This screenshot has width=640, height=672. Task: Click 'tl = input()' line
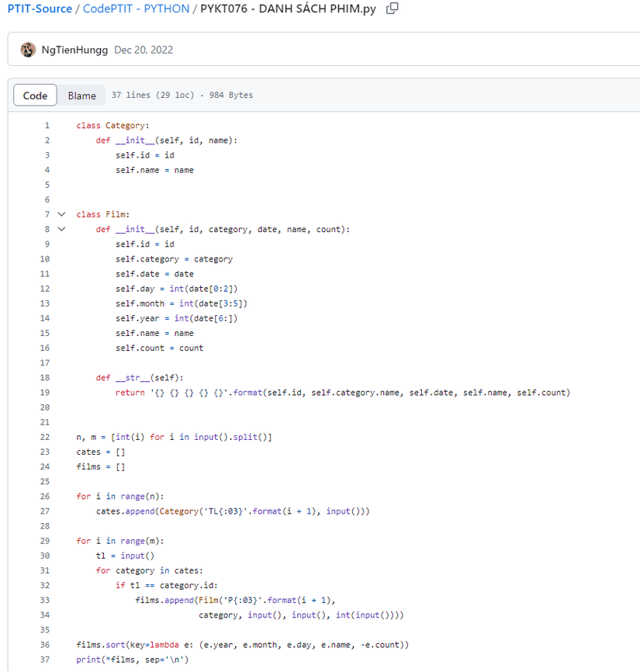tap(125, 556)
